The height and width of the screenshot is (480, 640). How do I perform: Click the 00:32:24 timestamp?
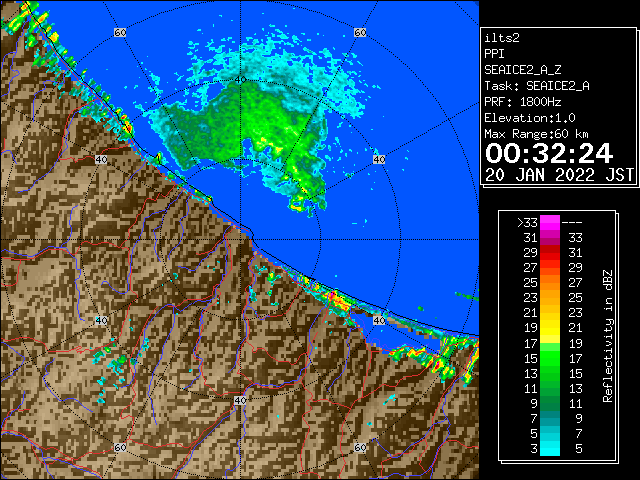[x=549, y=154]
